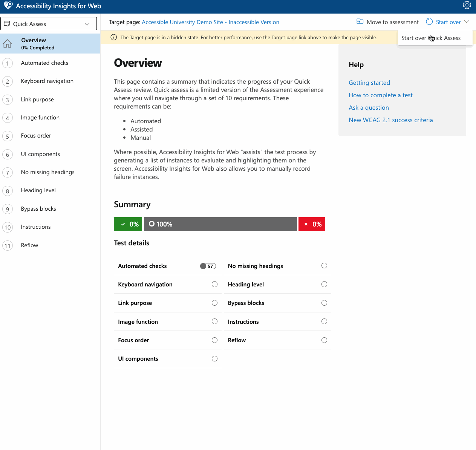
Task: Click Heading level status circle in Test details
Action: pos(324,284)
